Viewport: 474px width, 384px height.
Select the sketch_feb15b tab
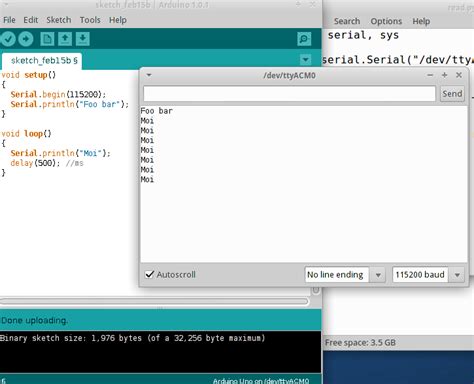42,61
